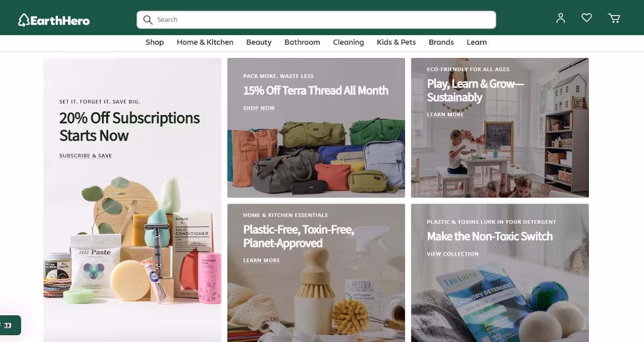Open the wishlist heart icon
The image size is (644, 342).
tap(586, 18)
